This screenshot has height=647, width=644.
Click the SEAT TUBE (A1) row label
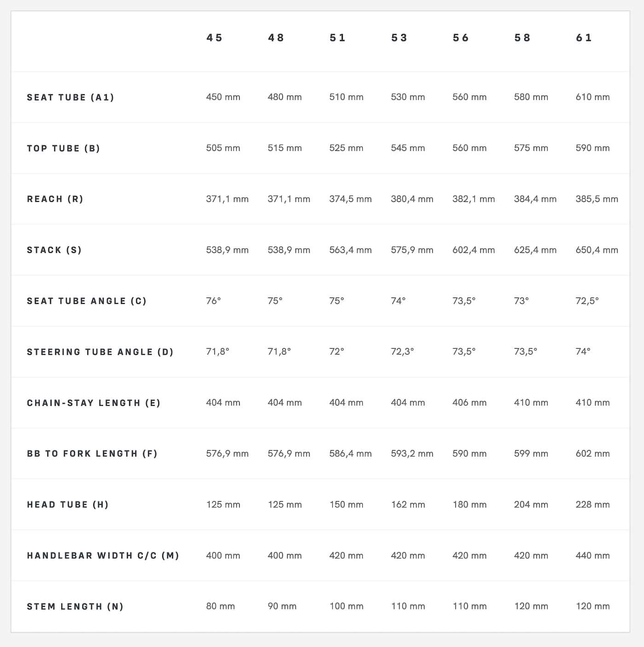70,97
